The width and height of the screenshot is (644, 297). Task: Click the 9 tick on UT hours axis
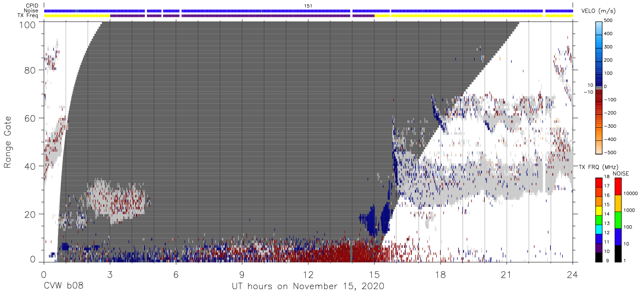tap(242, 273)
